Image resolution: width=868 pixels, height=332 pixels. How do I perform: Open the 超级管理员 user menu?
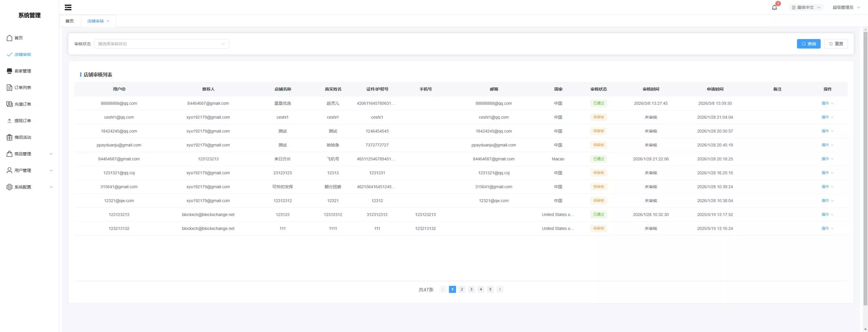point(846,7)
